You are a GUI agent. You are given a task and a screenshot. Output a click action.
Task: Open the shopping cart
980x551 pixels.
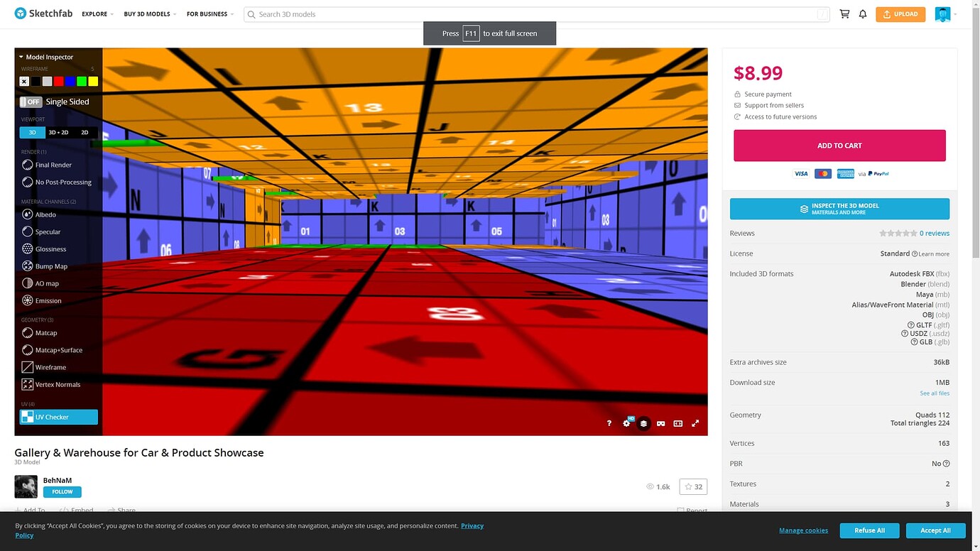[844, 13]
